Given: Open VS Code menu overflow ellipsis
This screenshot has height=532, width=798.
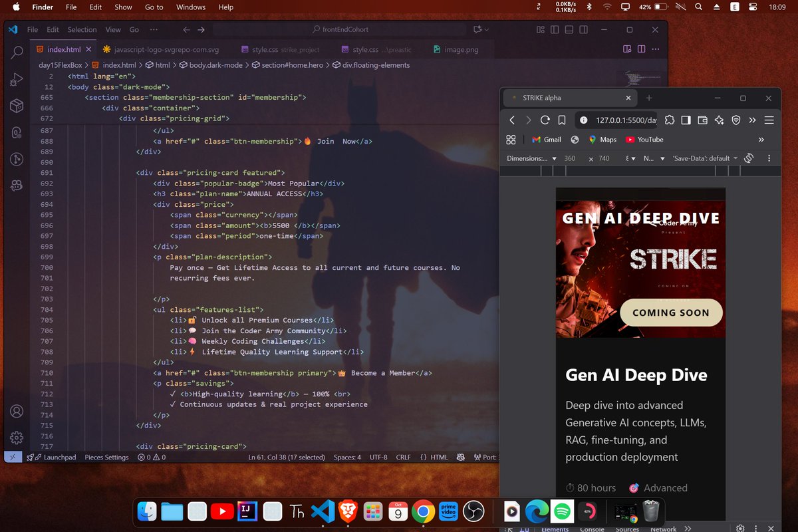Looking at the screenshot, I should pos(154,30).
